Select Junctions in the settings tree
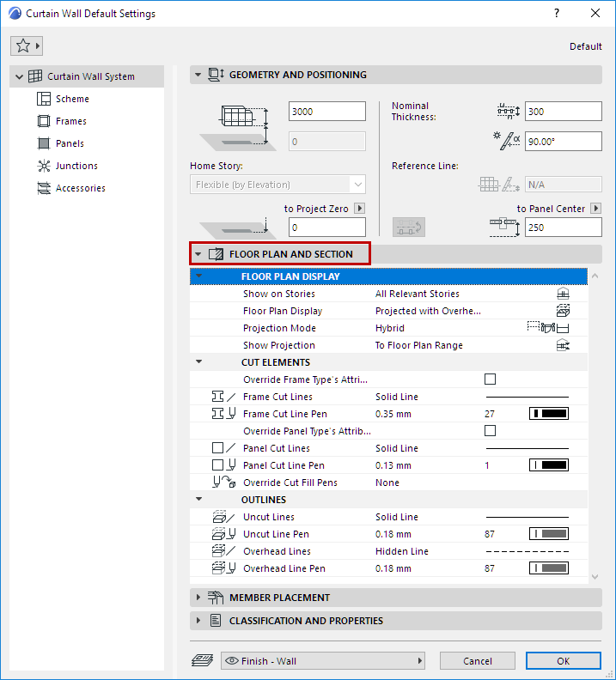The image size is (616, 680). (76, 166)
